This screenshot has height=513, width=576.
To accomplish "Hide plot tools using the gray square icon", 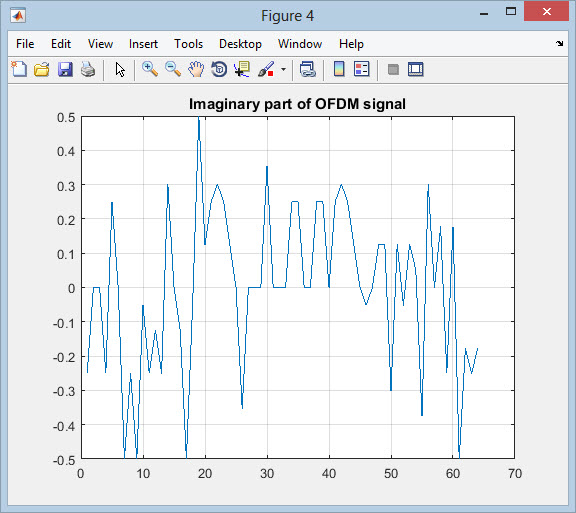I will (393, 69).
